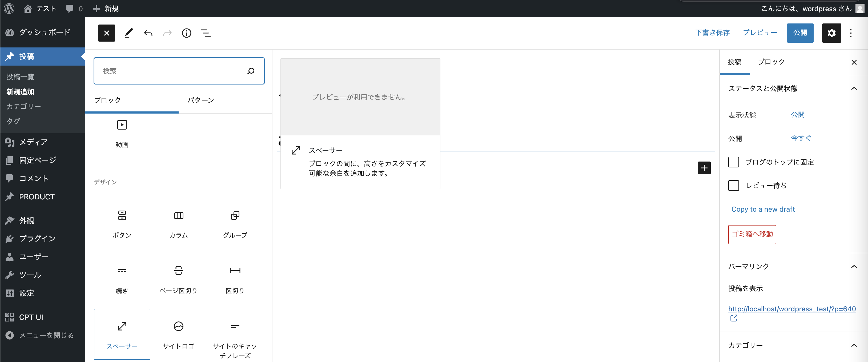This screenshot has width=868, height=362.
Task: Insert the 動画 video block
Action: click(122, 134)
